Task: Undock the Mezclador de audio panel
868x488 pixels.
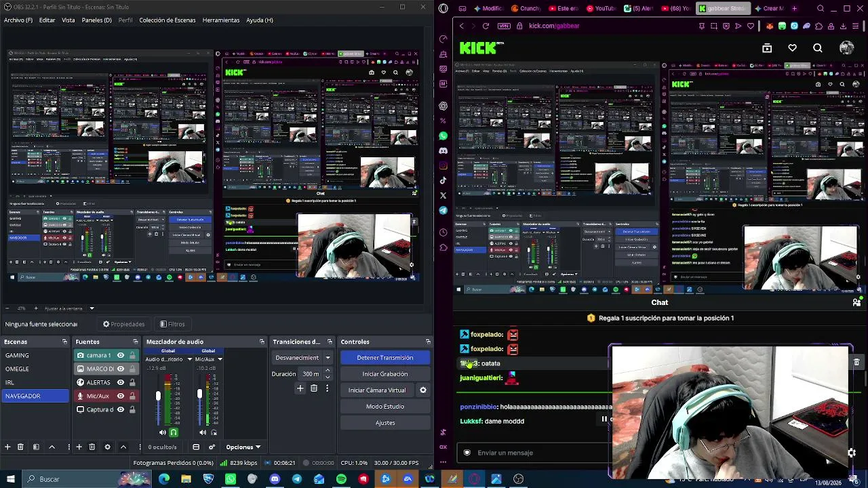Action: pyautogui.click(x=262, y=342)
